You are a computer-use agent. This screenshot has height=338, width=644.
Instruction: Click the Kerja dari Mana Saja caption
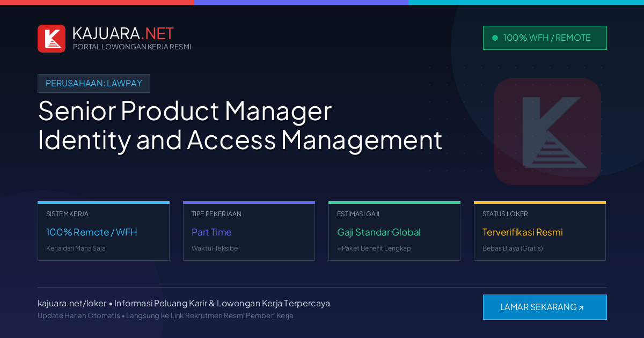point(76,248)
